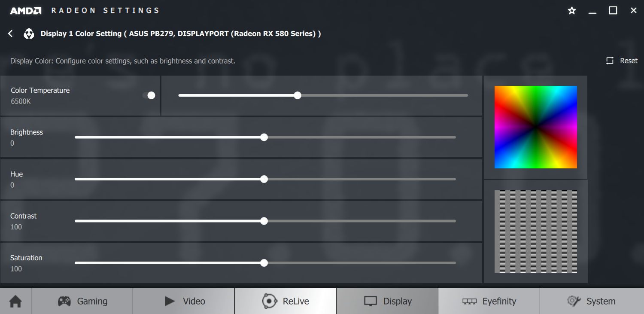Open the Eyefinity tab
Viewport: 644px width, 314px height.
[x=489, y=301]
